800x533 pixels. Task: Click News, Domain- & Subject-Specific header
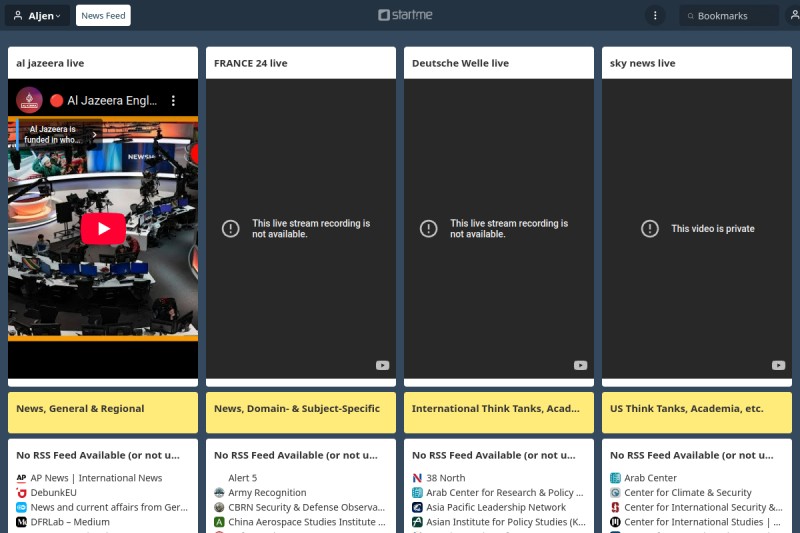pyautogui.click(x=297, y=409)
